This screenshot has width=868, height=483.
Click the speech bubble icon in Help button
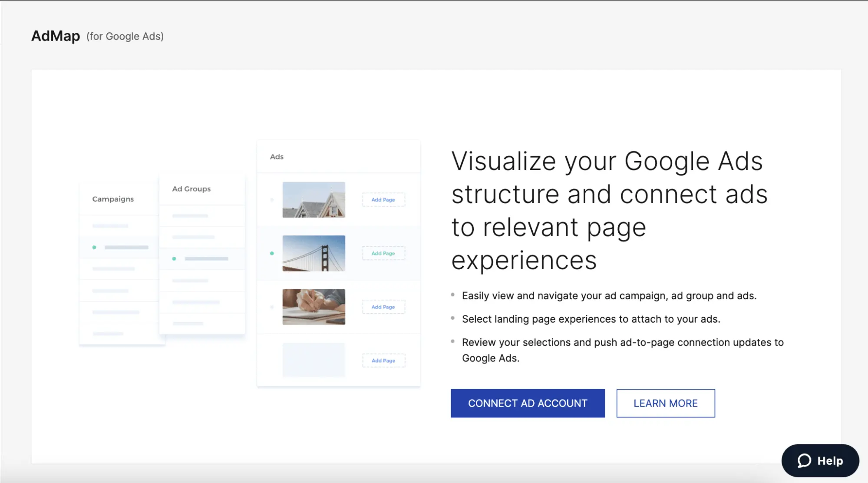coord(804,460)
